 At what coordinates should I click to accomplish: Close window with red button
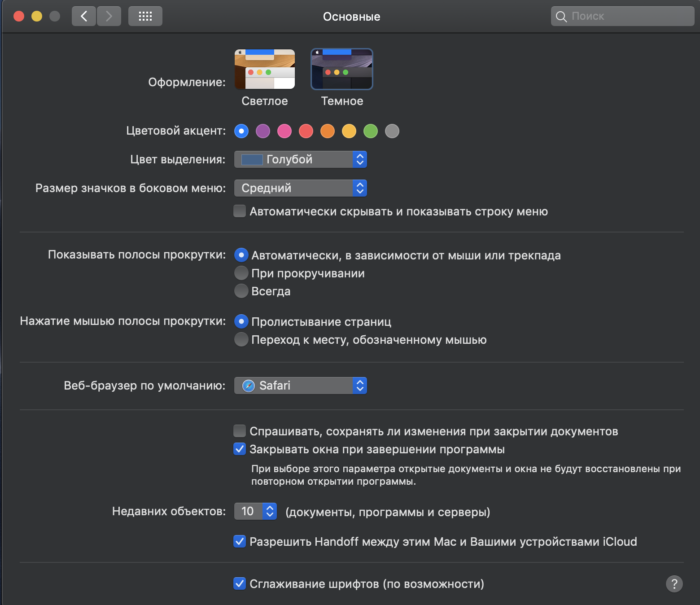(x=19, y=16)
